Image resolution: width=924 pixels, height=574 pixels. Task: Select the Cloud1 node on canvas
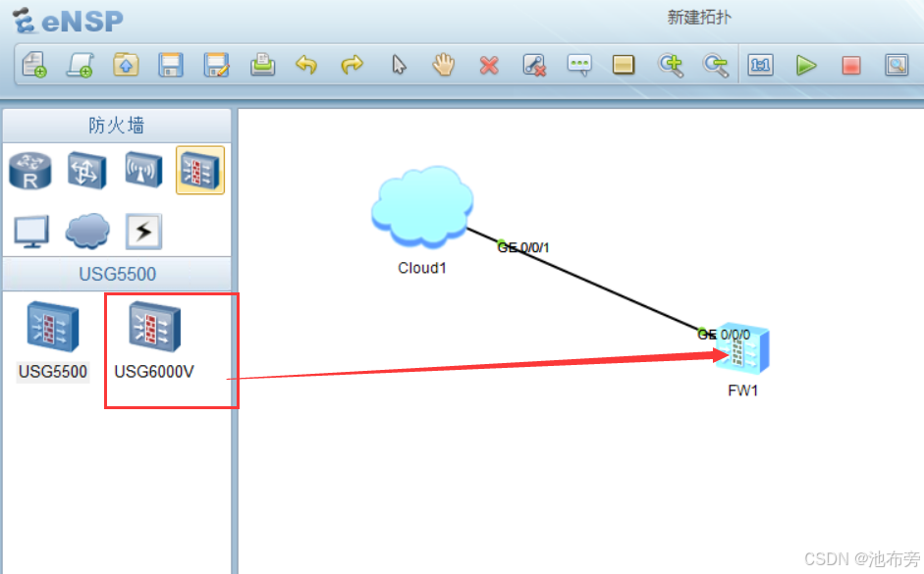pos(422,205)
